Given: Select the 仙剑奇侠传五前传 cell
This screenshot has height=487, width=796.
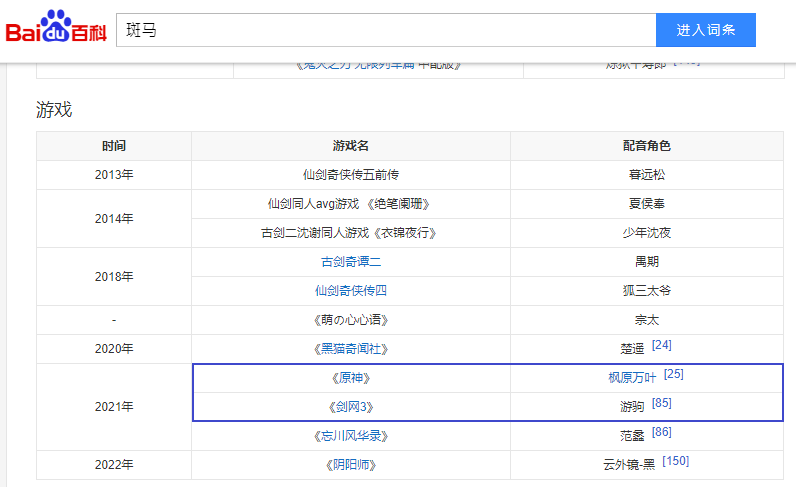Looking at the screenshot, I should tap(351, 175).
